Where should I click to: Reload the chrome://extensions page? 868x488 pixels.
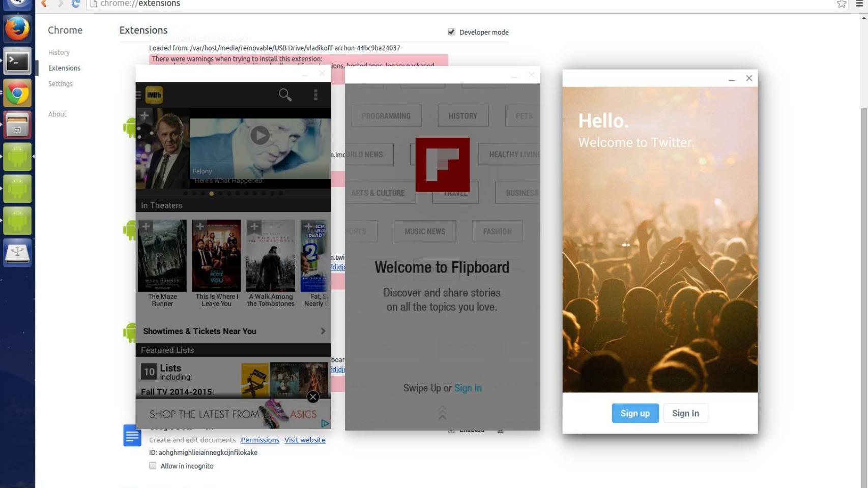pos(75,4)
